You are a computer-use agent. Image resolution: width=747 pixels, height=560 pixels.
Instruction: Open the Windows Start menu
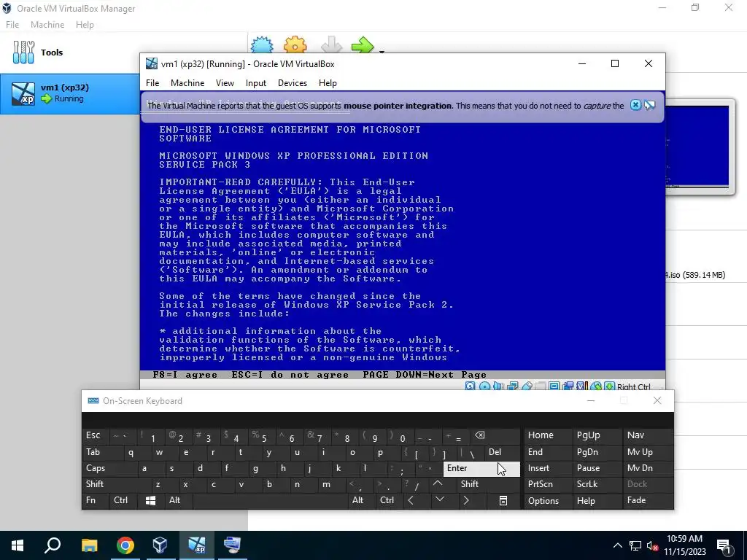point(18,545)
